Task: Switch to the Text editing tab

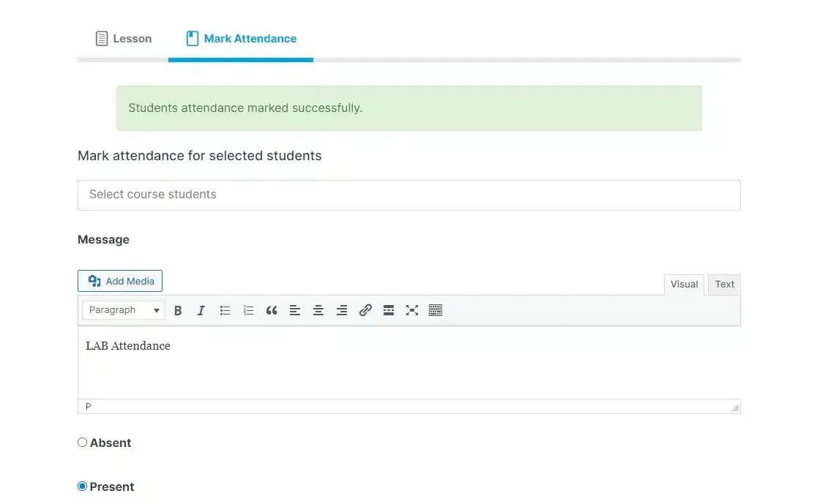Action: 723,284
